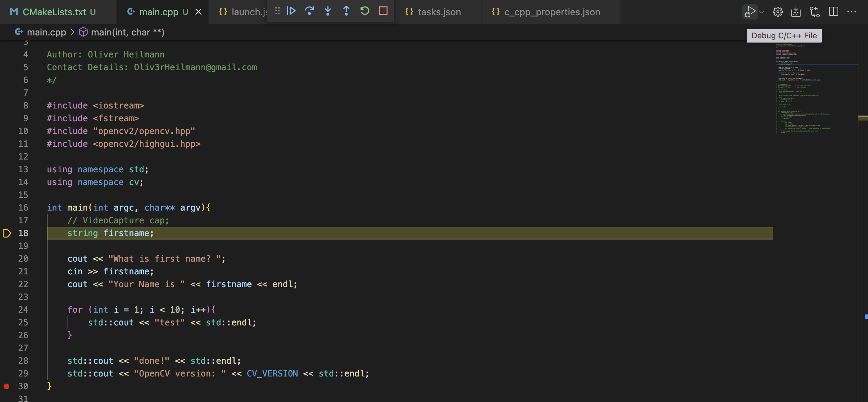Image resolution: width=868 pixels, height=402 pixels.
Task: Toggle a breakpoint in the line 18 gutter
Action: point(6,233)
